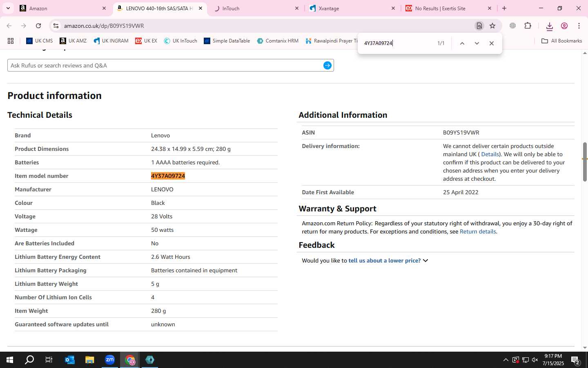
Task: Go back to the previous page
Action: (9, 26)
